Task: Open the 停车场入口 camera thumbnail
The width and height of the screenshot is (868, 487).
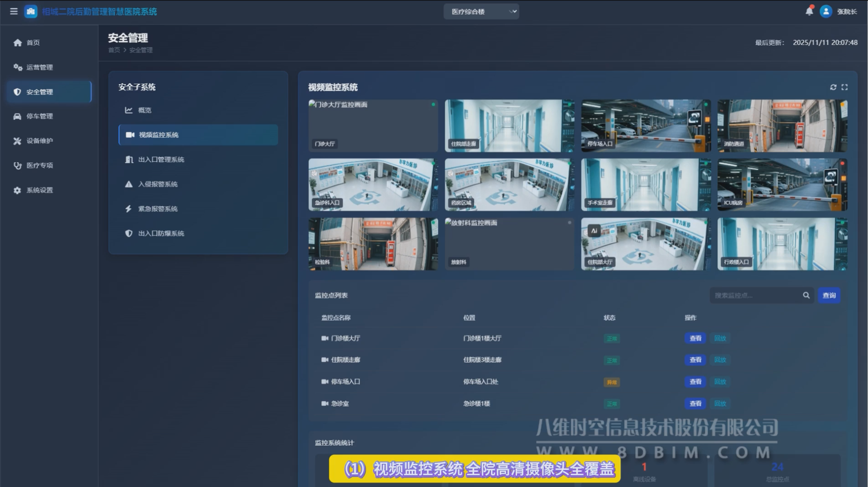Action: point(646,126)
